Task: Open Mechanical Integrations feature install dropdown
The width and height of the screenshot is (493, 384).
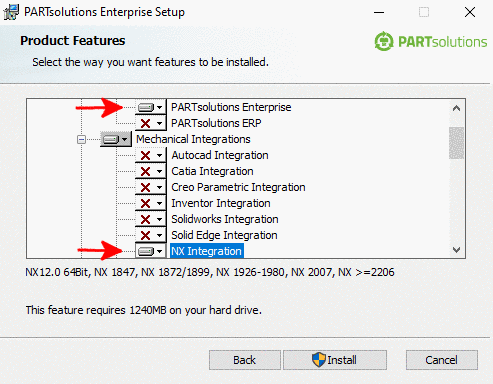Action: pyautogui.click(x=115, y=139)
